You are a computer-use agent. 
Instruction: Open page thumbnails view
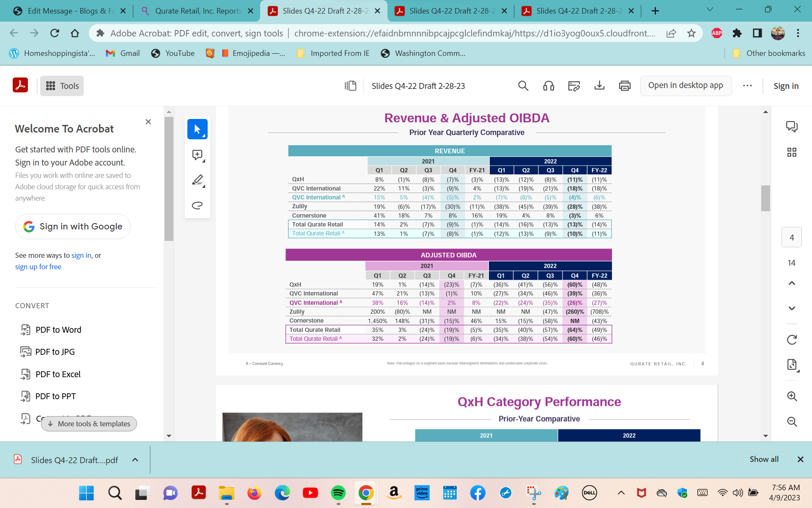pos(792,152)
